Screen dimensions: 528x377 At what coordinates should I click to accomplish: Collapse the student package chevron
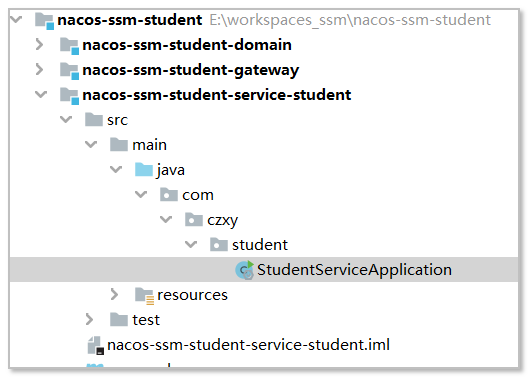[x=191, y=244]
